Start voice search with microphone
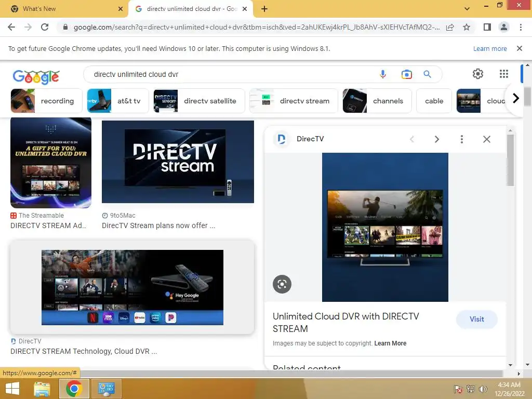Screen dimensions: 532x399 [383, 74]
